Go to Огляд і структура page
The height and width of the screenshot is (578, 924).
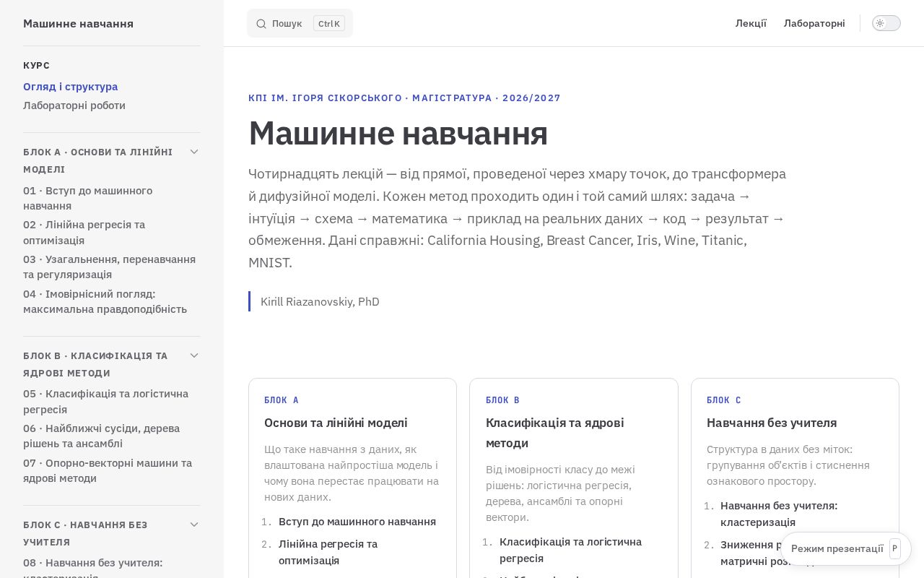tap(71, 87)
